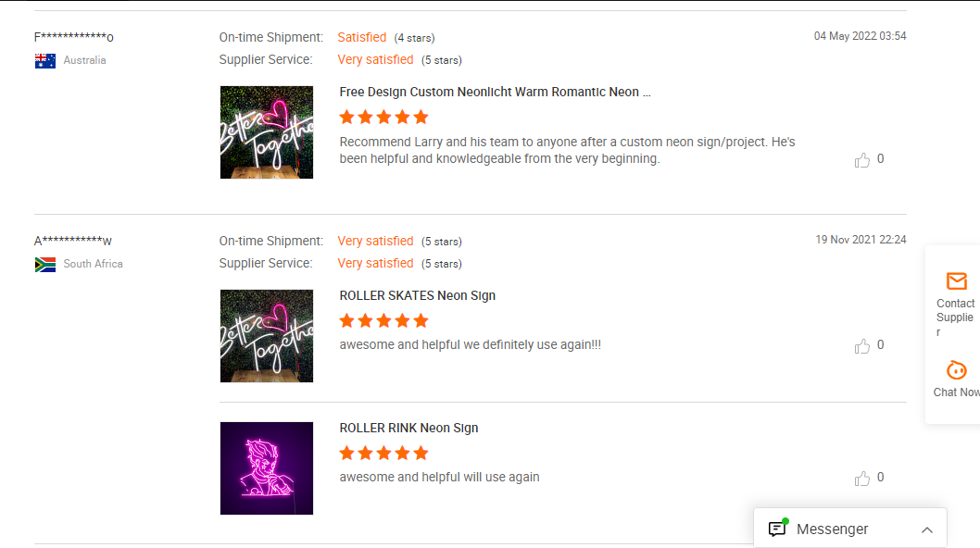Click the five-star rating of first review
Viewport: 980px width, 548px height.
(383, 117)
